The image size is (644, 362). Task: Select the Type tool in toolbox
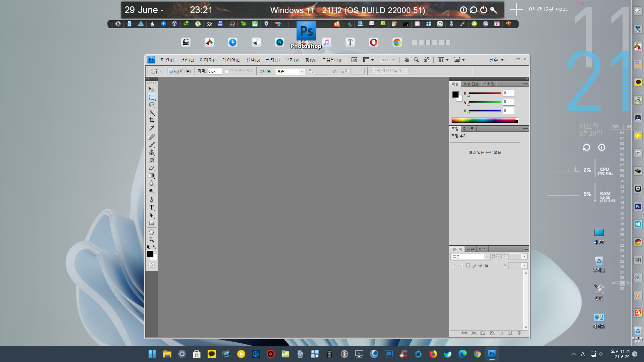click(x=152, y=207)
